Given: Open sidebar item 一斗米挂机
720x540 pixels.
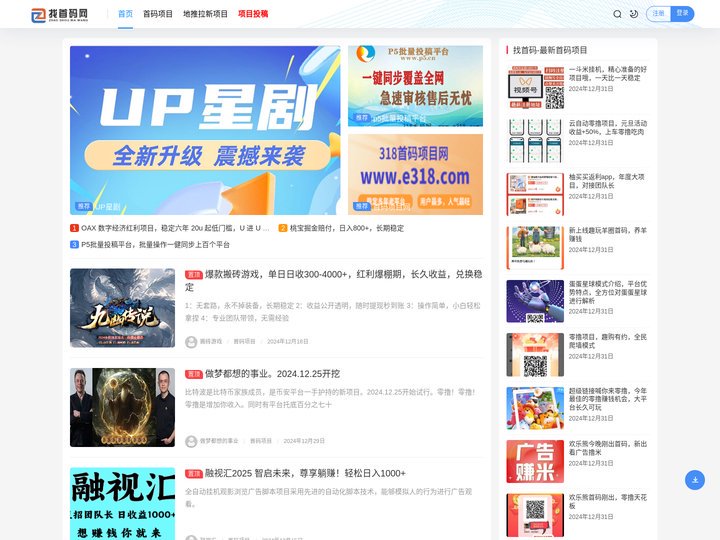Looking at the screenshot, I should click(x=608, y=73).
